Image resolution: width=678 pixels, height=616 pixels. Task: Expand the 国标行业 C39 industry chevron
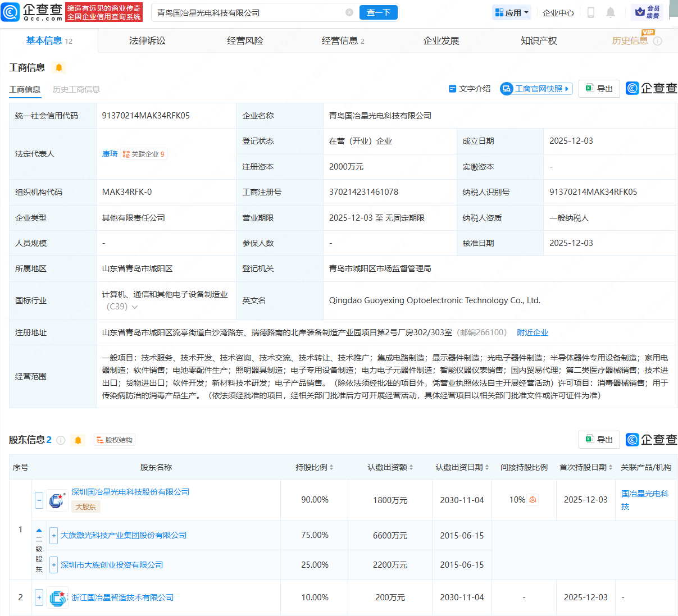[x=135, y=307]
